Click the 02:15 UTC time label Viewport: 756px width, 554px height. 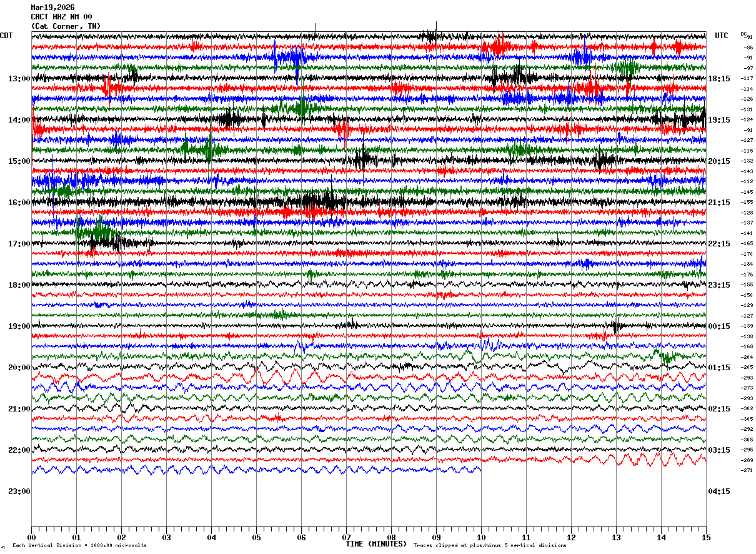click(719, 409)
